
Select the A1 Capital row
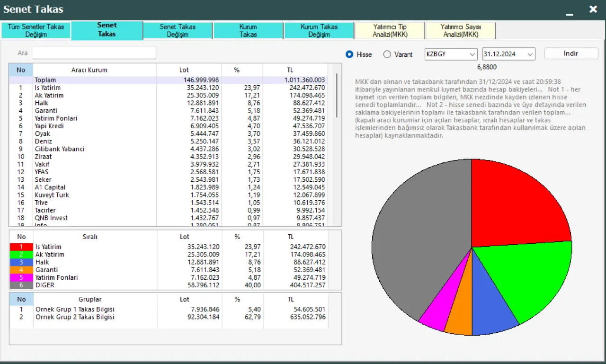tap(168, 187)
